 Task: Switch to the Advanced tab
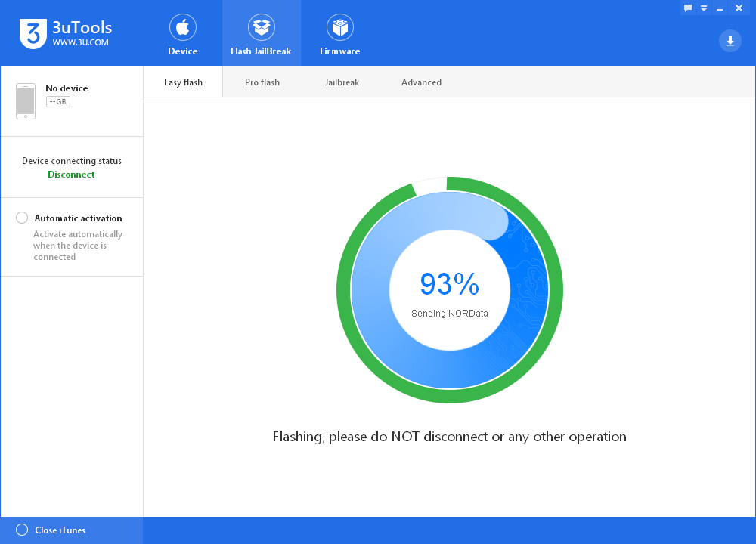click(421, 82)
